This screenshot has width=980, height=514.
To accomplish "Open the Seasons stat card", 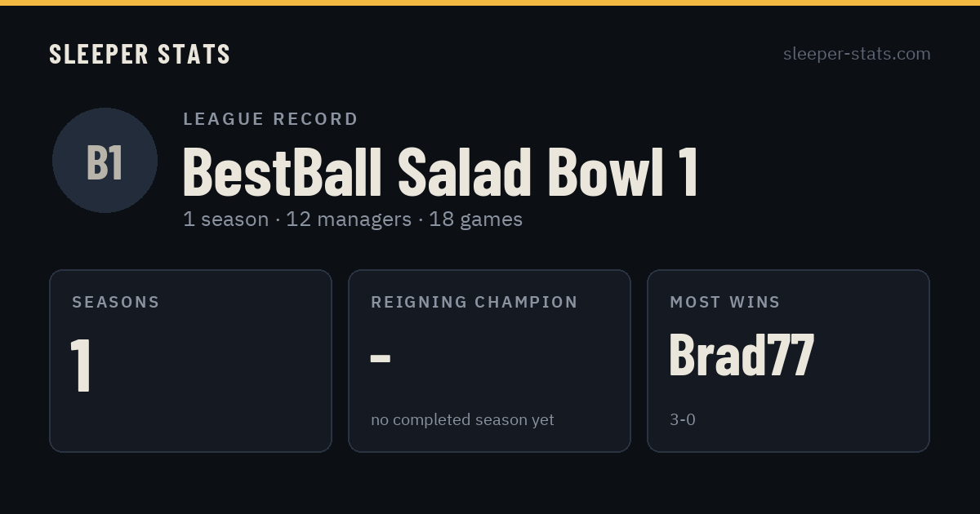I will click(x=190, y=361).
